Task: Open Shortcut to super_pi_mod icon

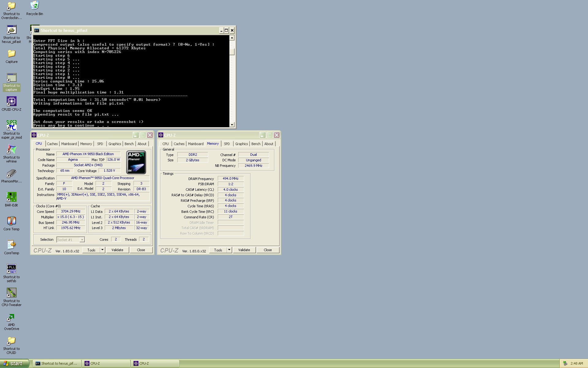Action: (x=11, y=130)
